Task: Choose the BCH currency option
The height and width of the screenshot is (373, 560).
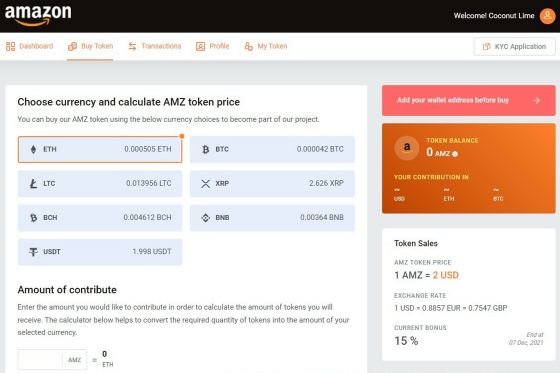Action: click(x=100, y=218)
